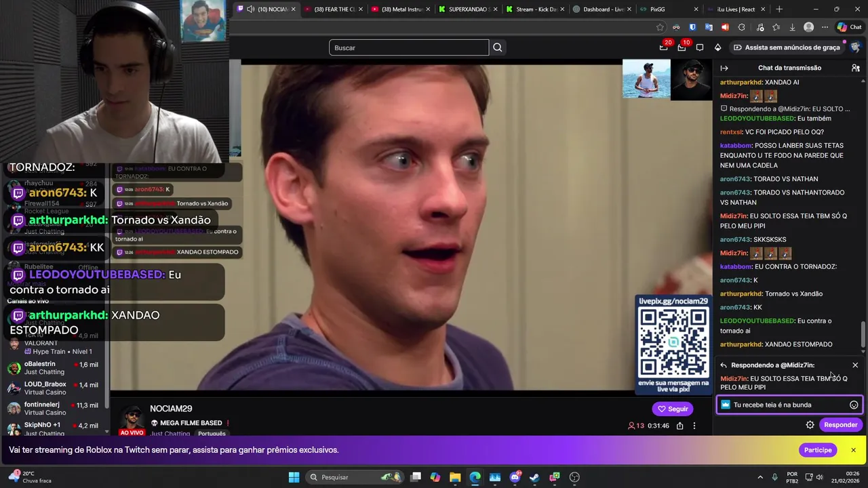This screenshot has height=488, width=868.
Task: Open the browser extensions puzzle icon
Action: click(x=741, y=27)
